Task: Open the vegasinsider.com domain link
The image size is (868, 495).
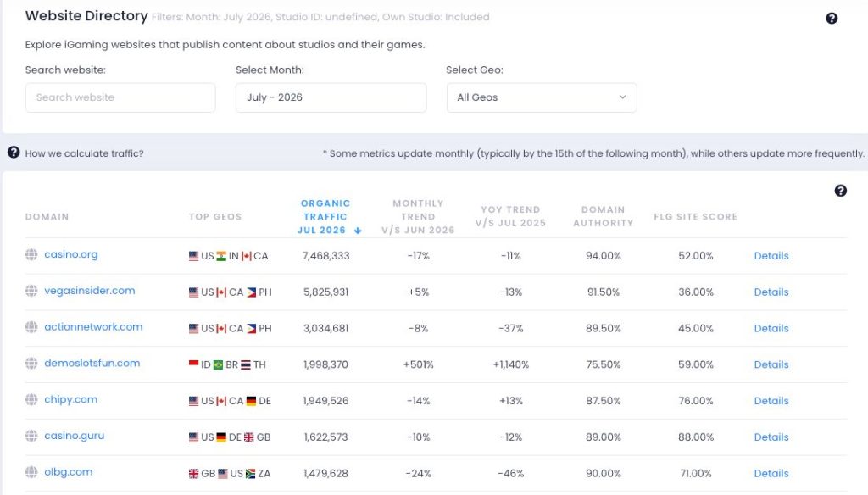Action: tap(90, 291)
